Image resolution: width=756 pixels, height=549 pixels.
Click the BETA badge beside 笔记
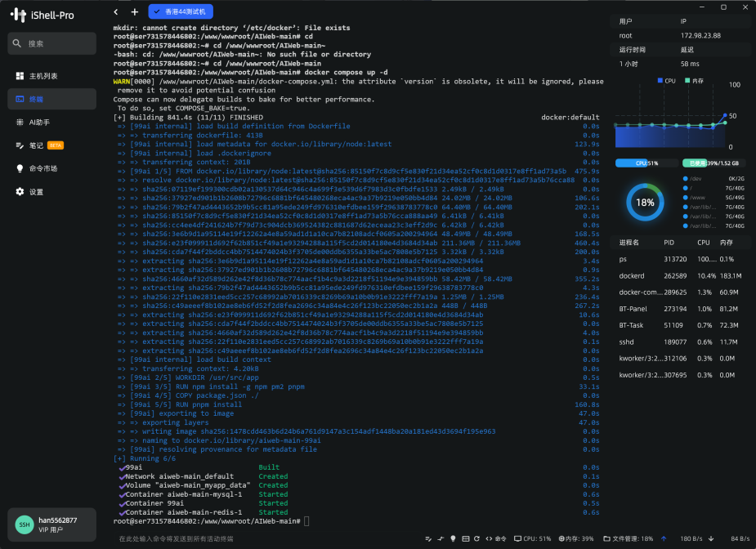56,145
